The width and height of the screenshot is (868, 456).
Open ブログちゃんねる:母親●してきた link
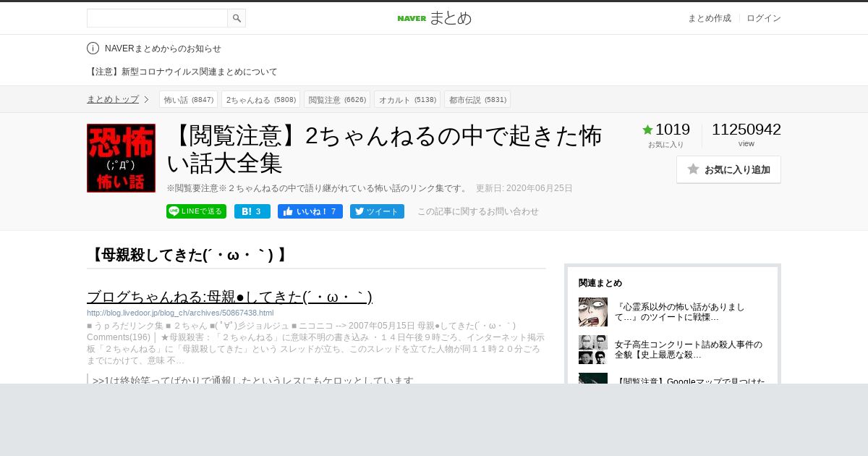[x=229, y=297]
